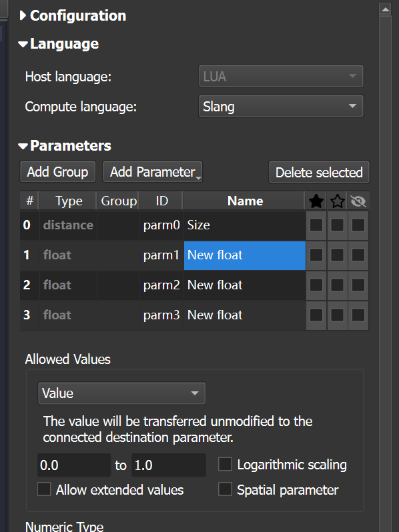Open the Add Parameter menu button

click(153, 172)
